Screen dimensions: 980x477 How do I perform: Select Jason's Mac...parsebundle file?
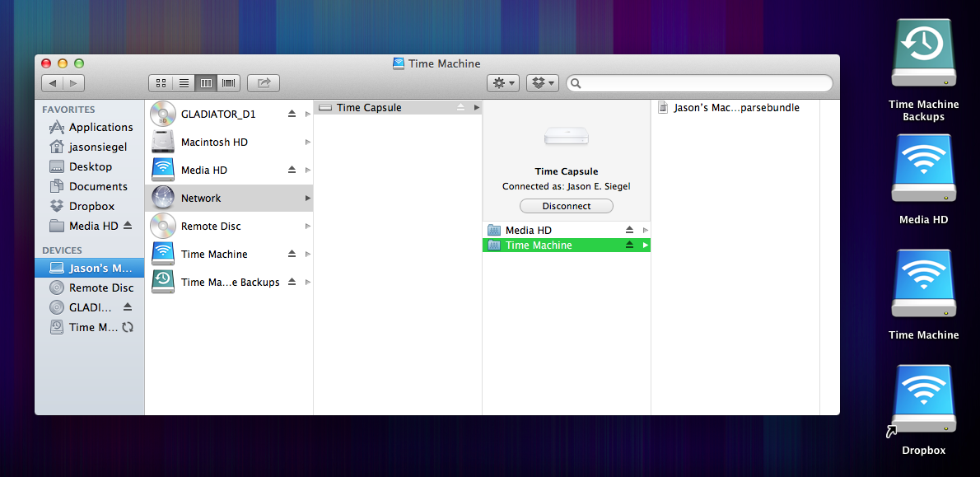click(x=730, y=108)
